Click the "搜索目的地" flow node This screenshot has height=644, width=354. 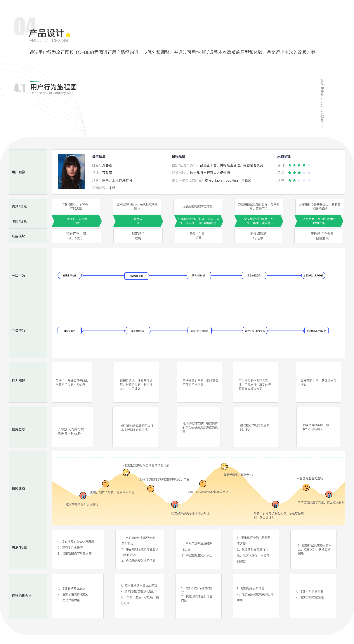click(70, 330)
